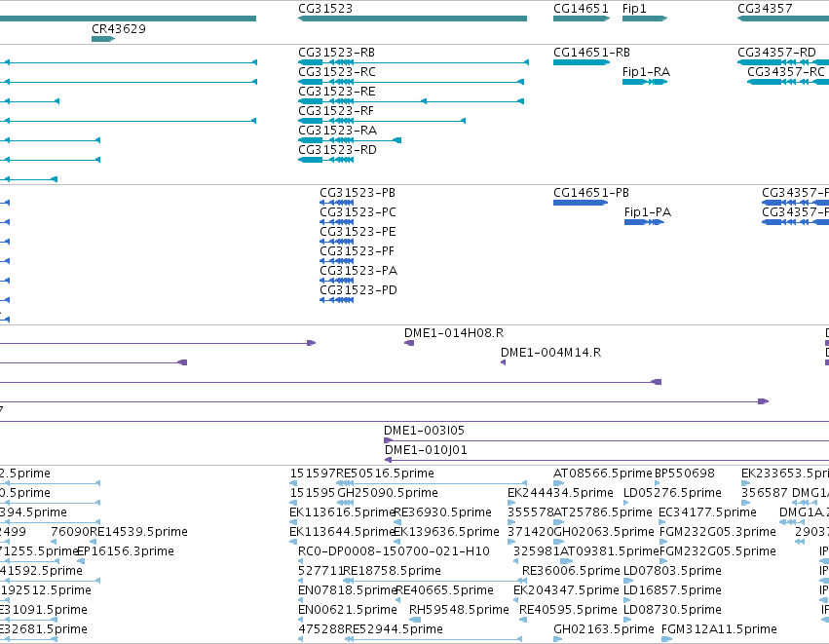This screenshot has width=829, height=644.
Task: Select EST RE40595.5prime
Action: (523, 620)
